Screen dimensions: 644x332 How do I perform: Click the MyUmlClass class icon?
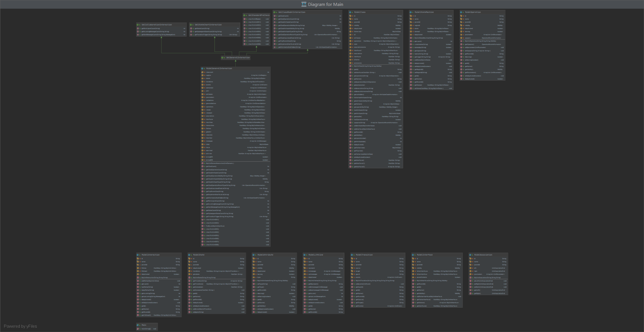(x=350, y=12)
